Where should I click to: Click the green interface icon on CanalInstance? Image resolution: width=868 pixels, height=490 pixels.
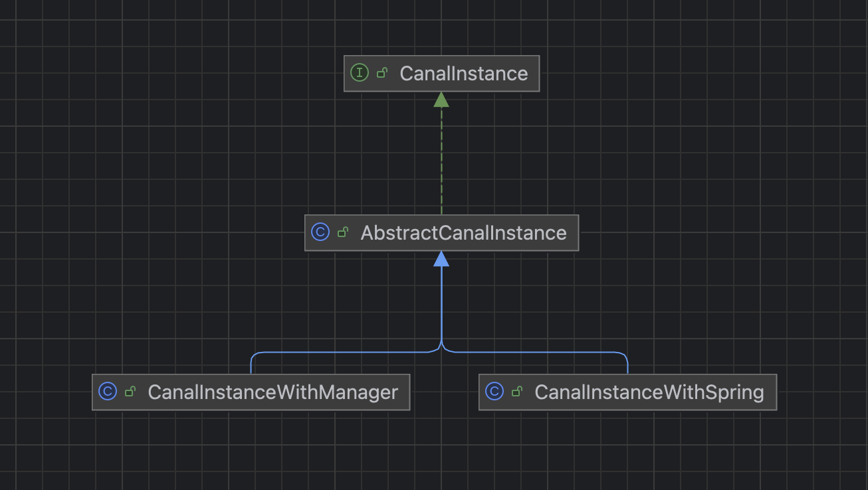click(360, 73)
